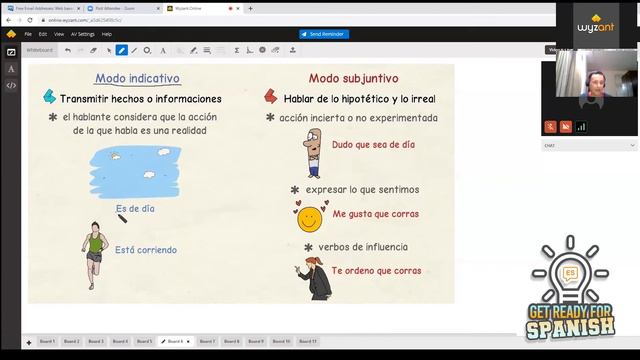Click the 'Es de día' text

(135, 209)
